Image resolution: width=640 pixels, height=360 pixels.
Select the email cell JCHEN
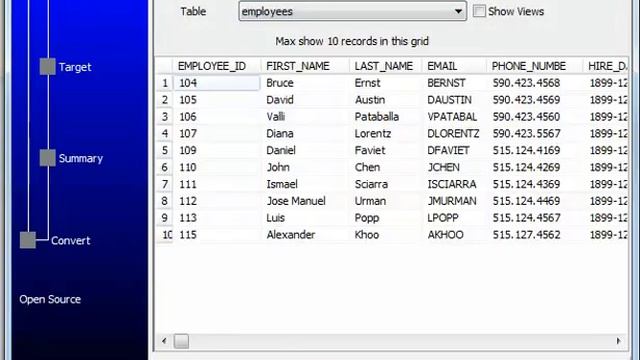click(x=454, y=167)
